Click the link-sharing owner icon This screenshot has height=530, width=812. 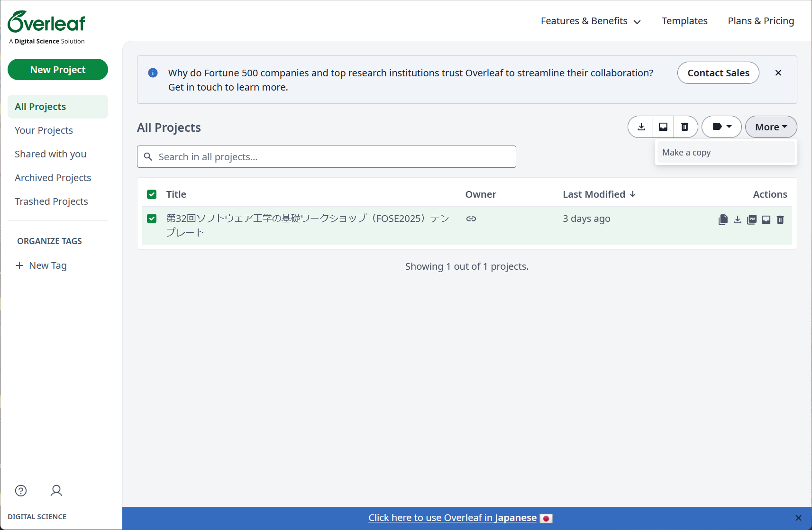pos(471,219)
